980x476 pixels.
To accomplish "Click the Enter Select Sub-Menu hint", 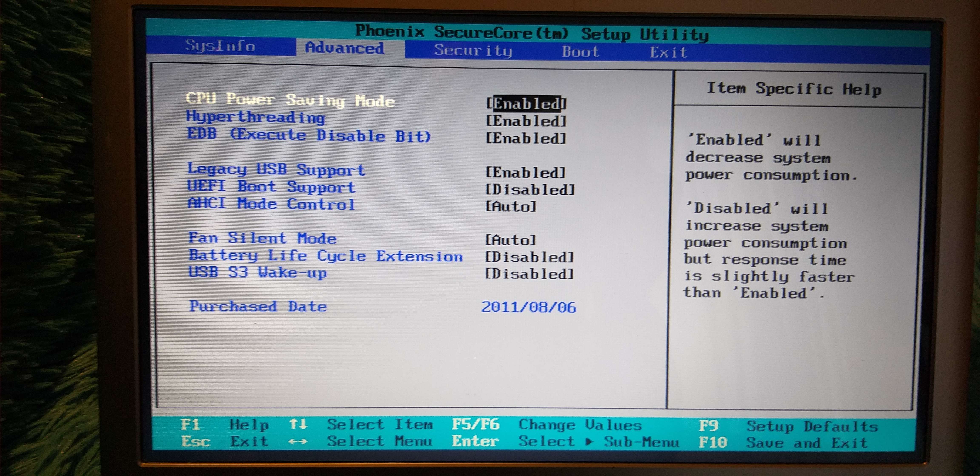I will pos(565,441).
